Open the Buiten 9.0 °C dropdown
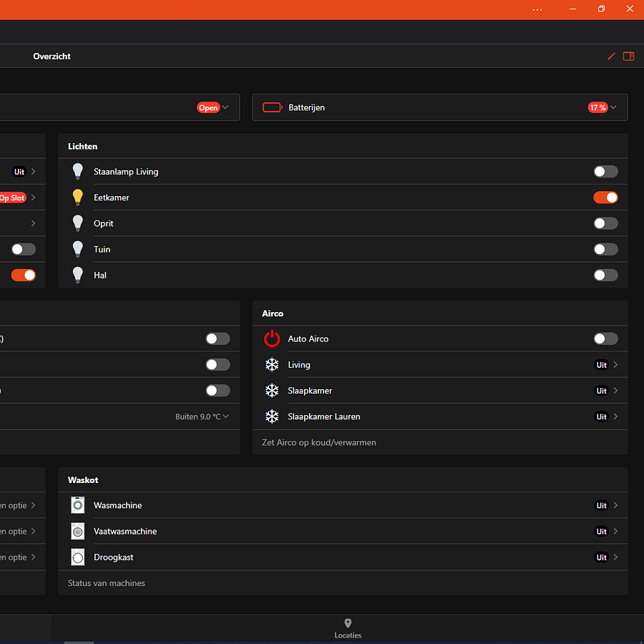 coord(203,416)
